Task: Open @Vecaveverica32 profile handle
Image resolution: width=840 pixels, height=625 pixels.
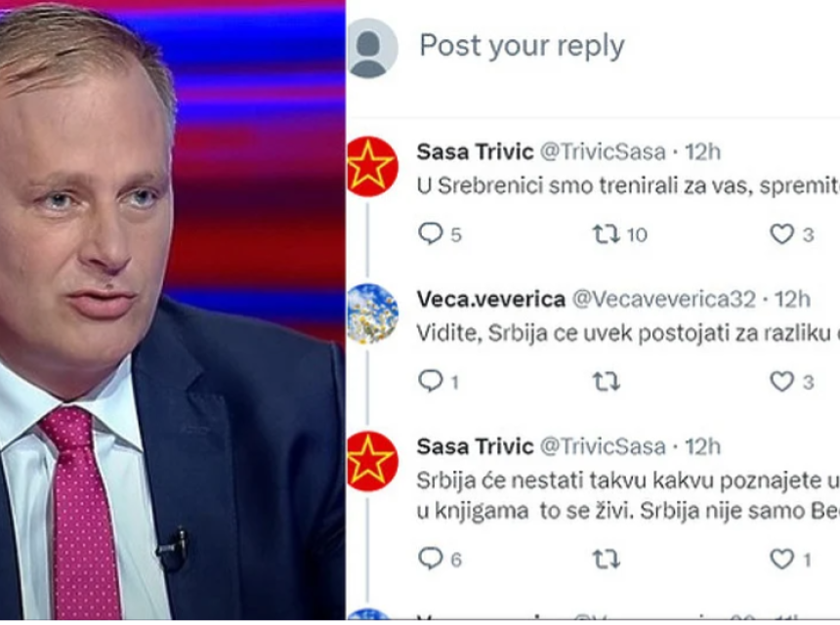Action: (664, 300)
